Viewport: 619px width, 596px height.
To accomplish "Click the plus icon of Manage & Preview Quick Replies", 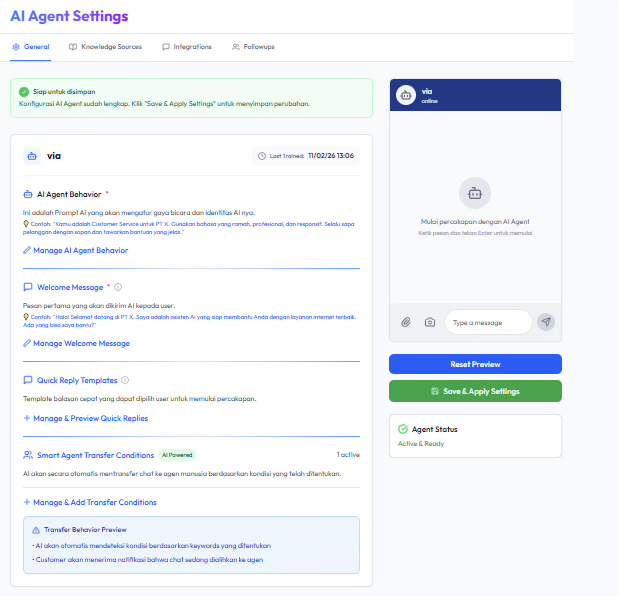I will [27, 418].
